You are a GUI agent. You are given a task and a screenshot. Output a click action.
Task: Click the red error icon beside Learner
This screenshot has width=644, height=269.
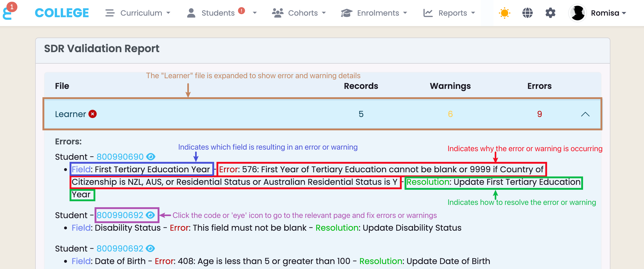[92, 114]
